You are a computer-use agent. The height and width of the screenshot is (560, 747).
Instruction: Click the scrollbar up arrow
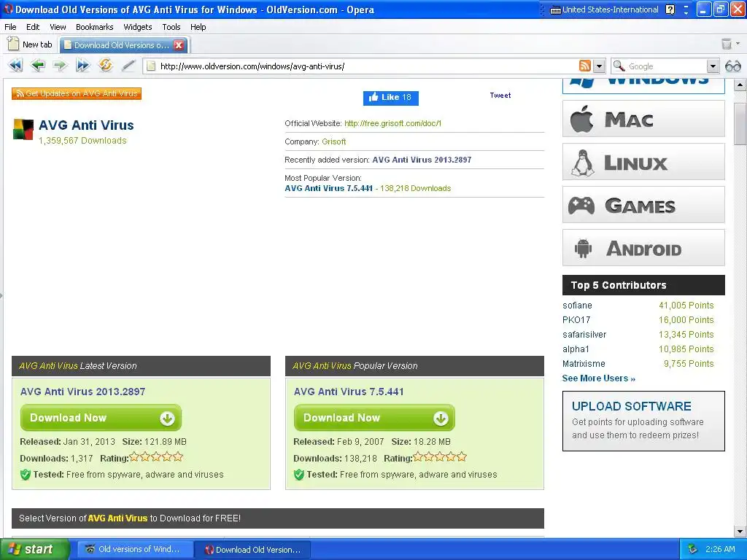point(740,85)
